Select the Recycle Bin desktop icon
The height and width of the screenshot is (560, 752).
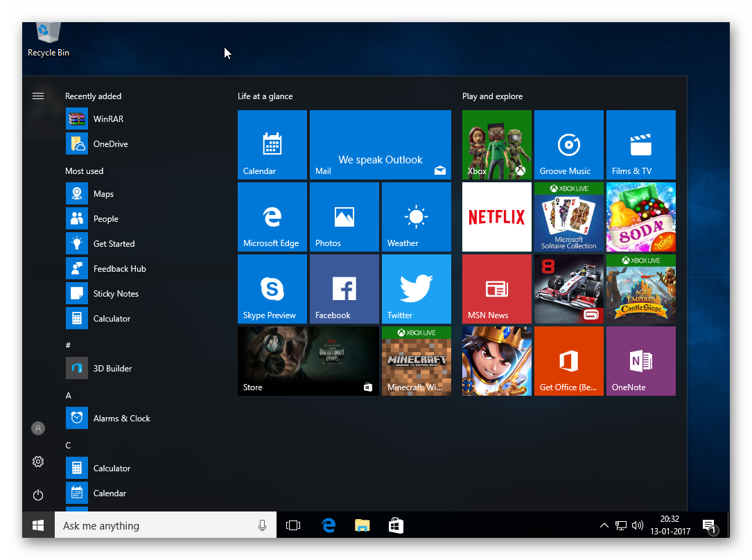tap(49, 40)
